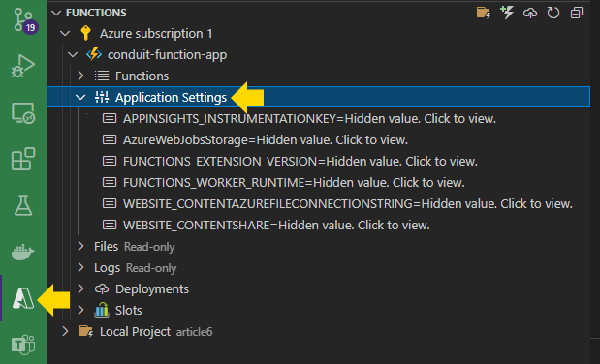Reveal the FUNCTIONS_WORKER_RUNTIME hidden value

(294, 183)
